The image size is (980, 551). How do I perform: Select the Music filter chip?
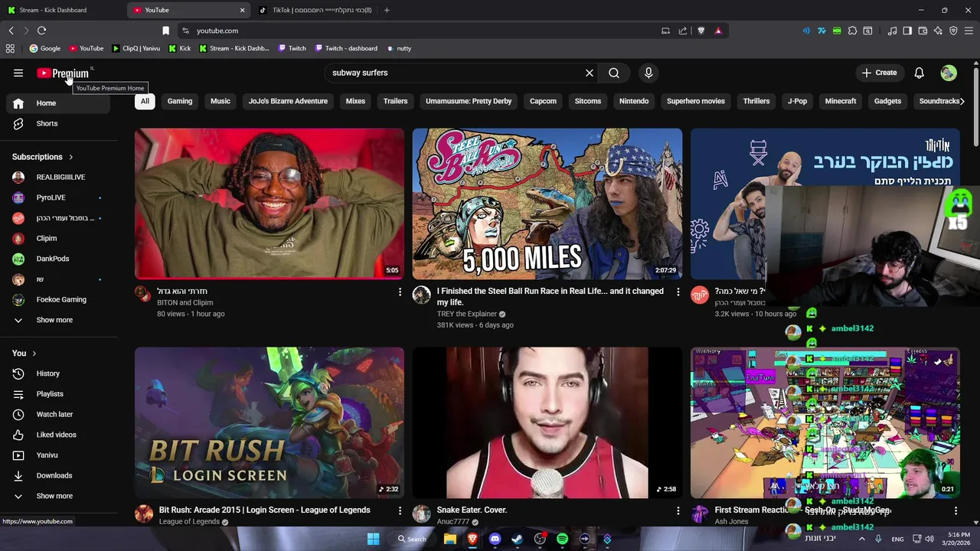pyautogui.click(x=220, y=101)
